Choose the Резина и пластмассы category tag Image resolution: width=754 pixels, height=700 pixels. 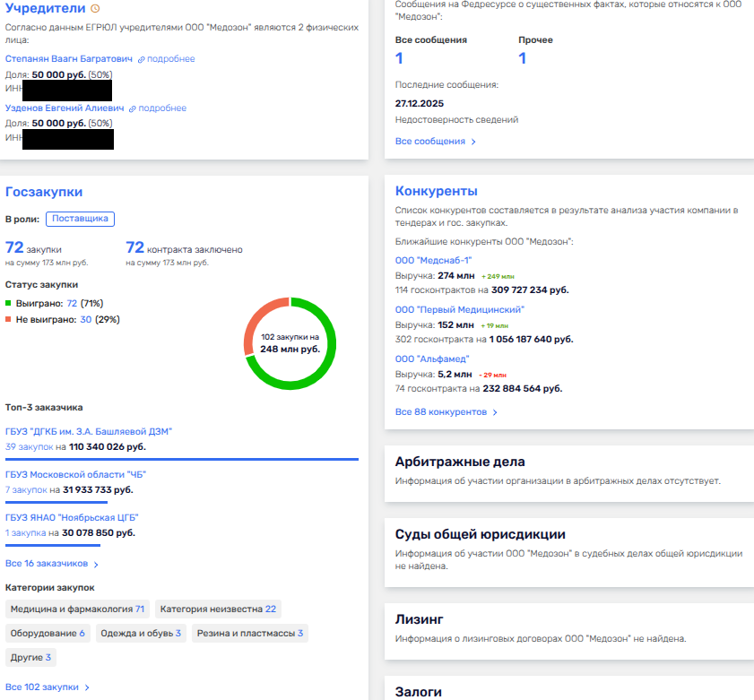click(250, 634)
